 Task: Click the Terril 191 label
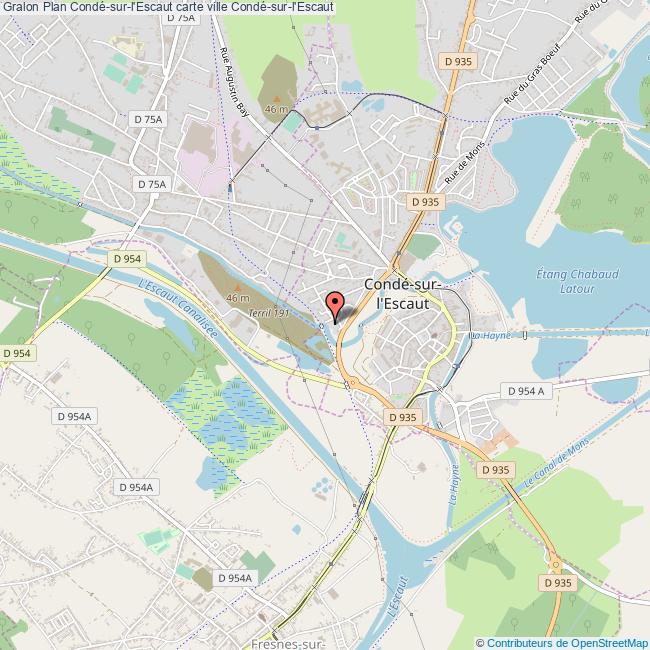[x=268, y=313]
